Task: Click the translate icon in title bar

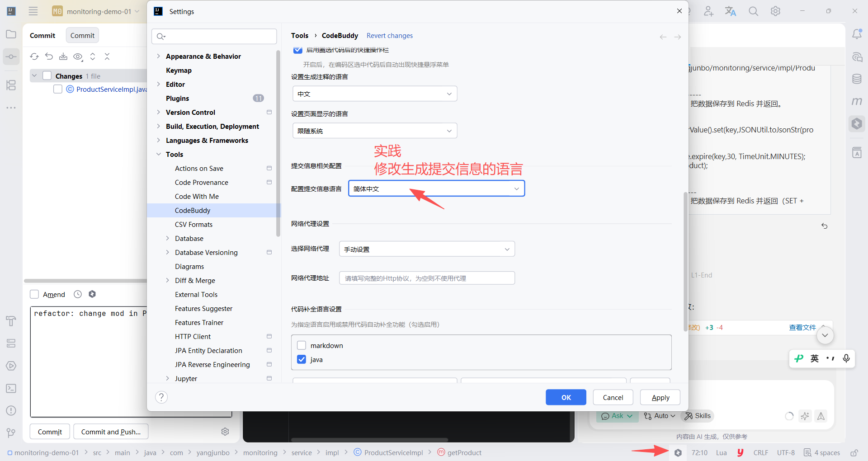Action: (731, 11)
